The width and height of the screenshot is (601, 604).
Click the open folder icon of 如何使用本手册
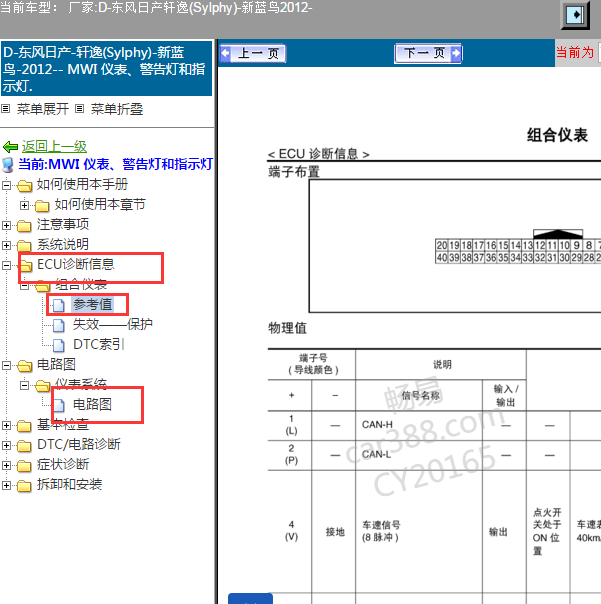(x=25, y=186)
